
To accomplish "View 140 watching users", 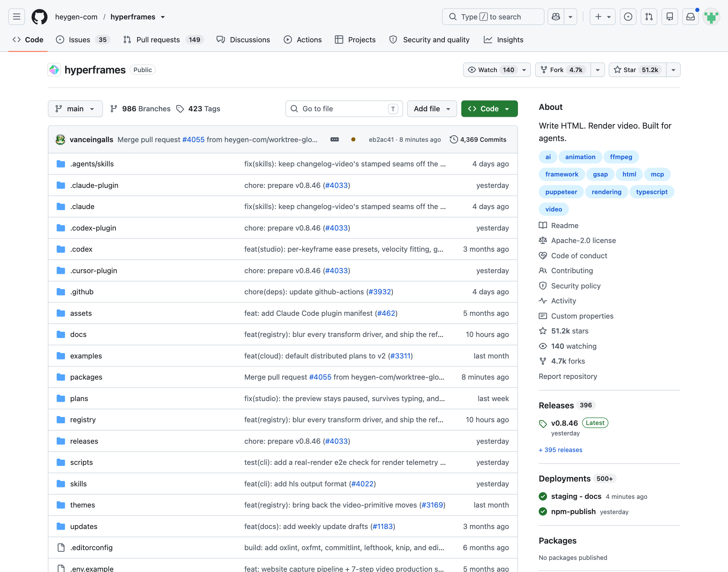I will tap(568, 346).
